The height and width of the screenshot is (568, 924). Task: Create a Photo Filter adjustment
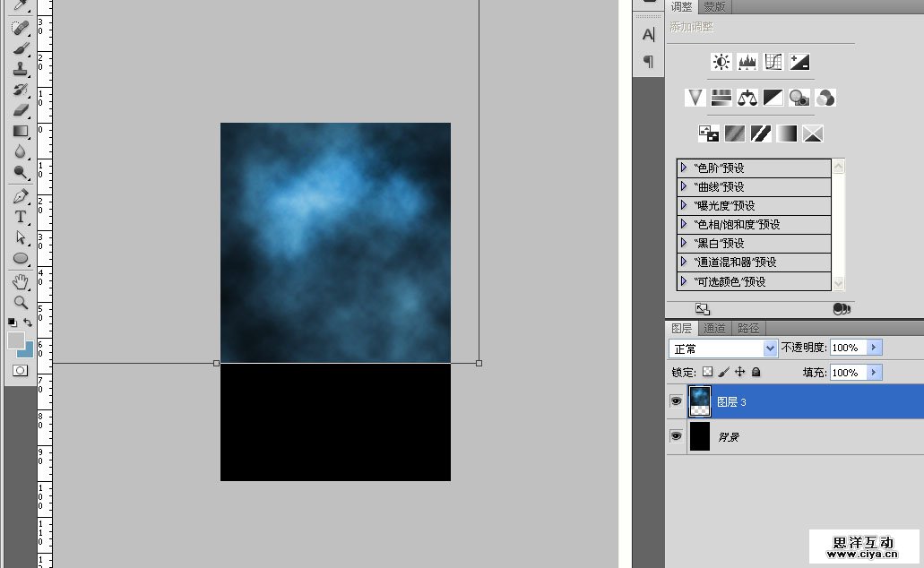tap(799, 98)
